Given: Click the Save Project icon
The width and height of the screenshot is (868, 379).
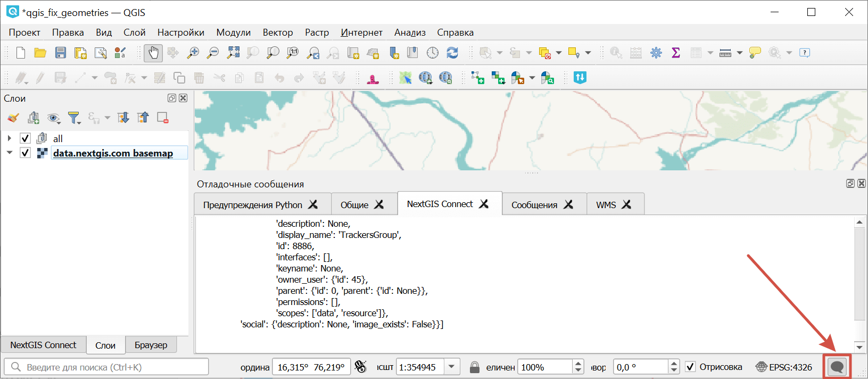Looking at the screenshot, I should click(61, 53).
